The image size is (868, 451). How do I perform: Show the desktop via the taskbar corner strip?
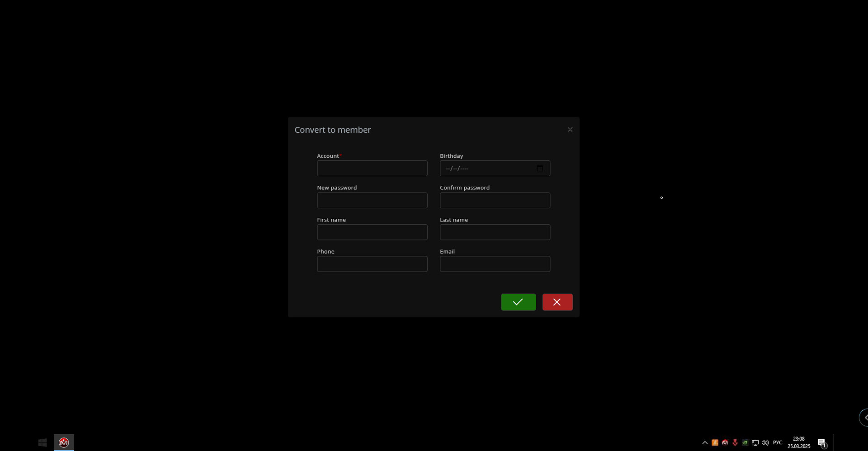point(834,442)
